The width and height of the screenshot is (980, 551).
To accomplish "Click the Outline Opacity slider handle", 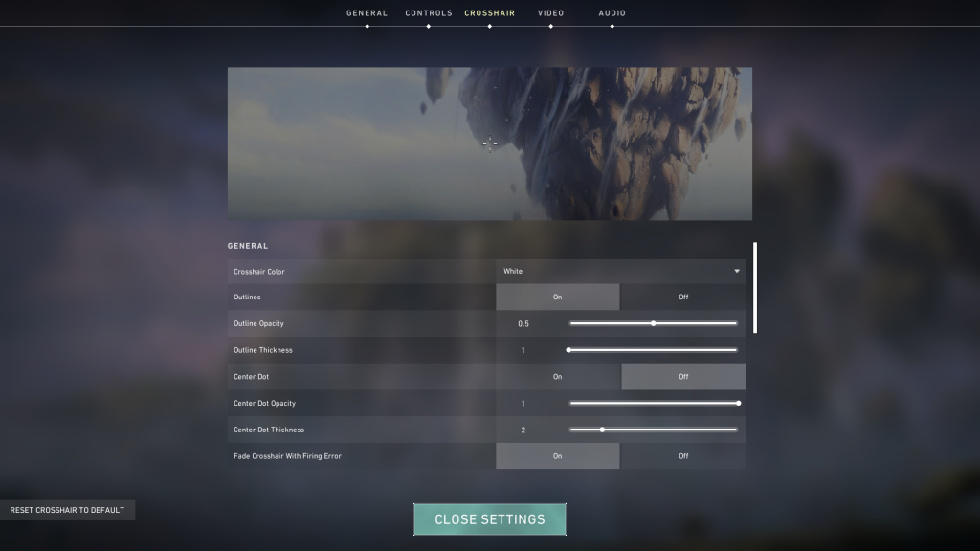I will 653,323.
